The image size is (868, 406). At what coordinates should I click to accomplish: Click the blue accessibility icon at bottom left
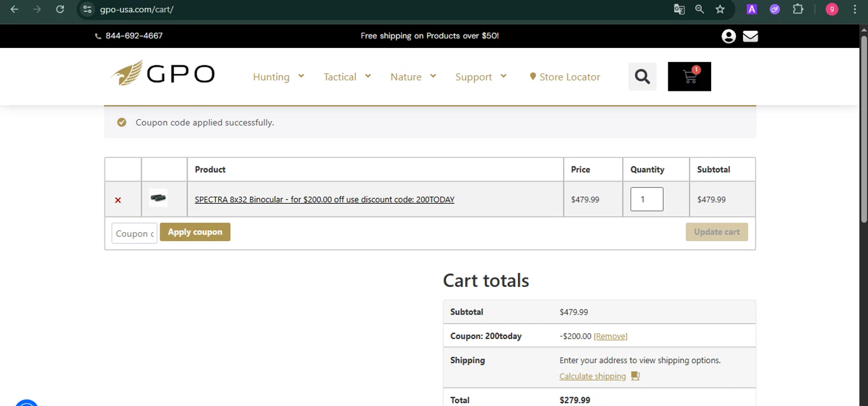pyautogui.click(x=27, y=403)
